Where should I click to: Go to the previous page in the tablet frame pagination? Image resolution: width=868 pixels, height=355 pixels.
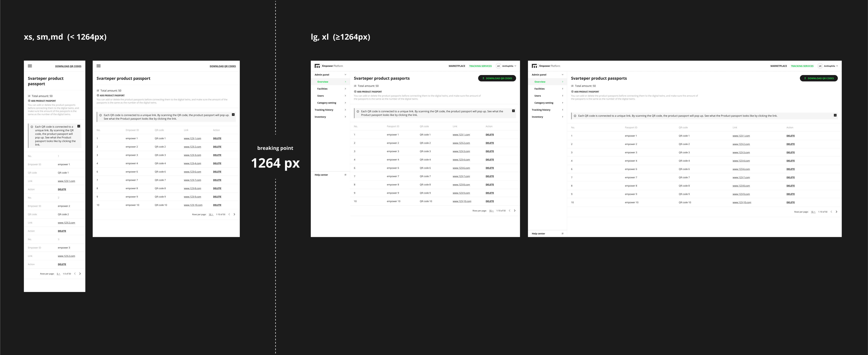coord(229,214)
